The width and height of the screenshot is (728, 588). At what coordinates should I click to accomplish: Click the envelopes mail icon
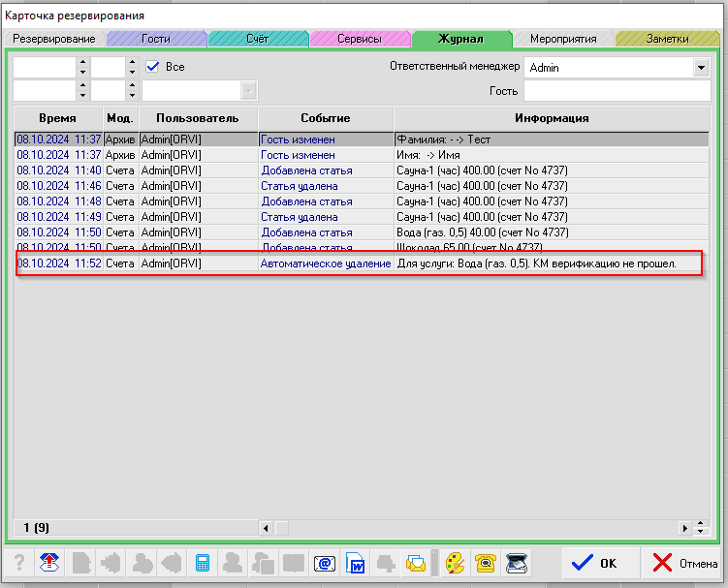[x=417, y=563]
